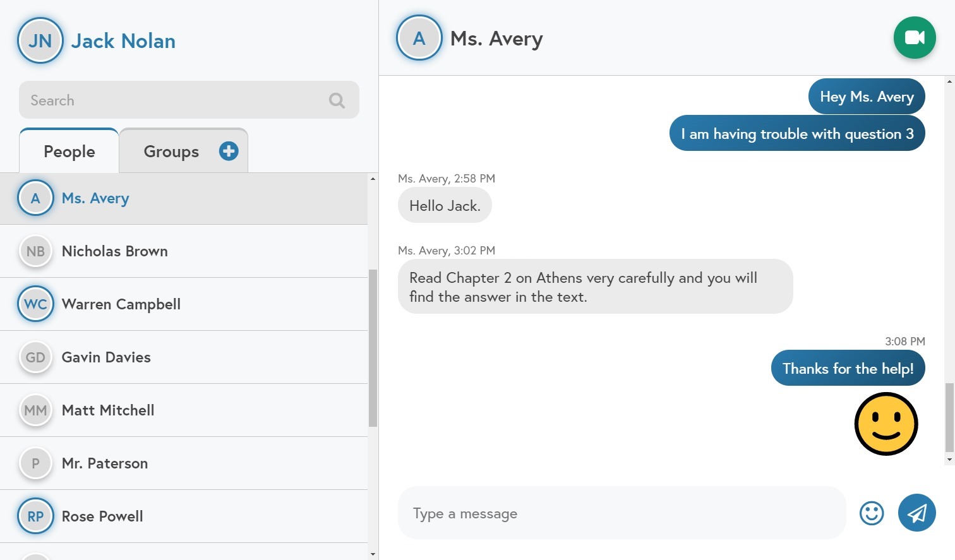
Task: Select Rose Powell in people list
Action: (102, 516)
